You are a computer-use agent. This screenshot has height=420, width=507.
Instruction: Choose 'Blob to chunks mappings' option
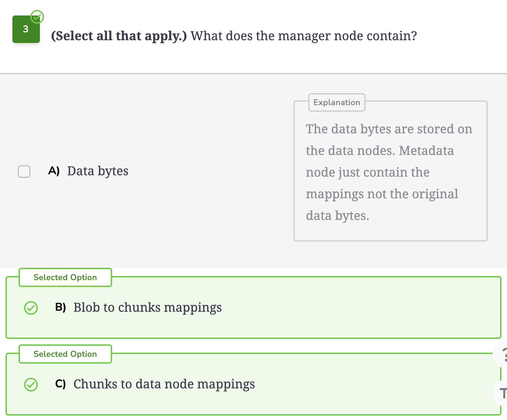click(x=148, y=307)
